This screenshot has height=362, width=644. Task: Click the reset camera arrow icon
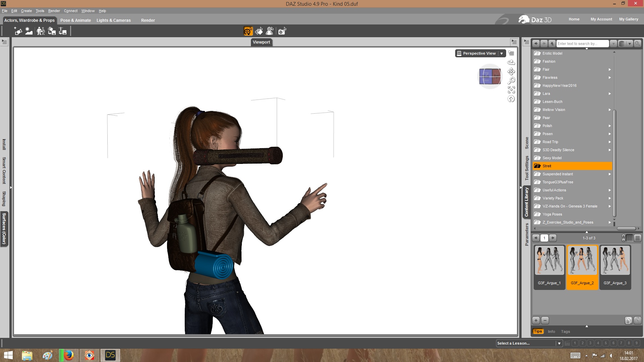coord(511,99)
